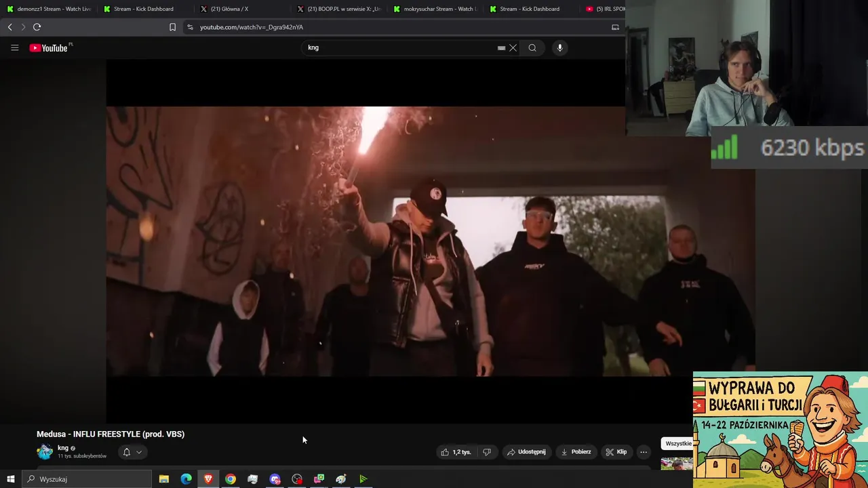868x488 pixels.
Task: Open File Explorer from the taskbar
Action: point(164,479)
